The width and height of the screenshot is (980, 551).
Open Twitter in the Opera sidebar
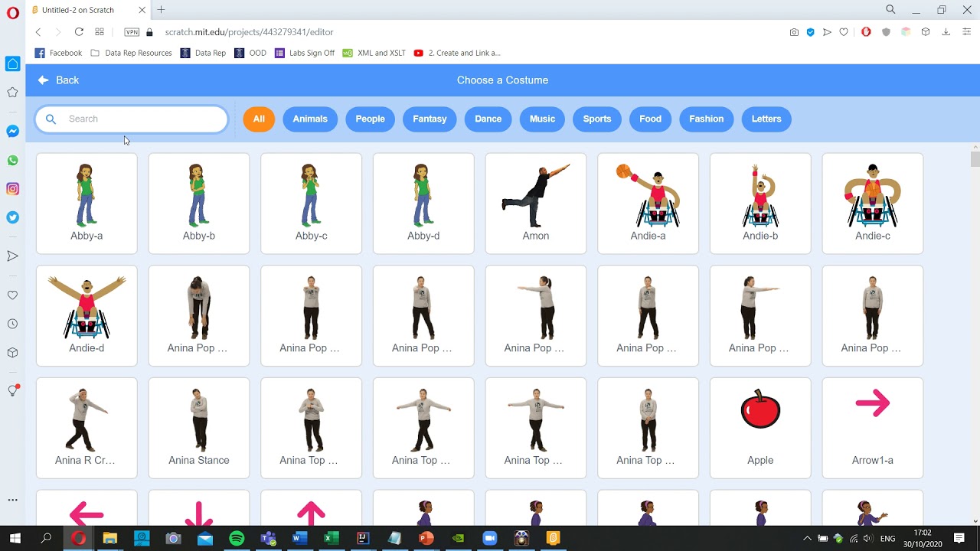point(12,217)
